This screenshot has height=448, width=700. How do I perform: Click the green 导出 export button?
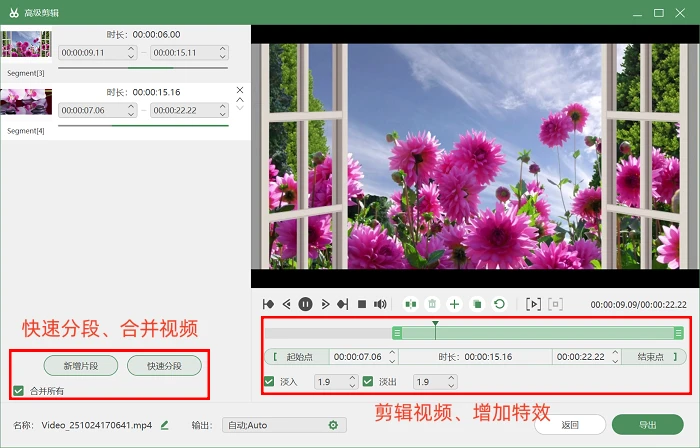pos(647,425)
